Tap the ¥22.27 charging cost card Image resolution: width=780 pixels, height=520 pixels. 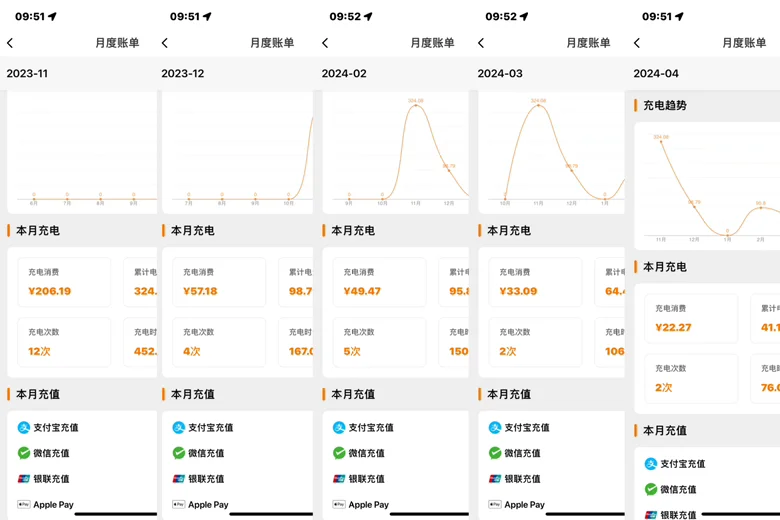pos(691,318)
